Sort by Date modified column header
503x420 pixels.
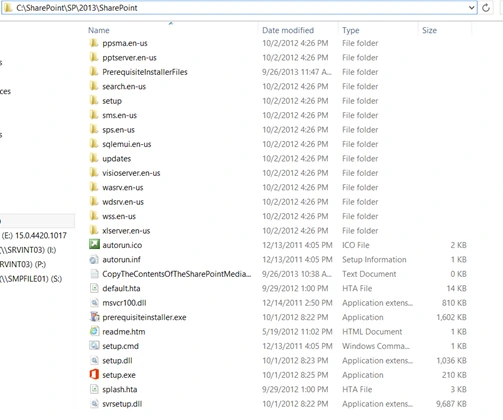[x=288, y=30]
